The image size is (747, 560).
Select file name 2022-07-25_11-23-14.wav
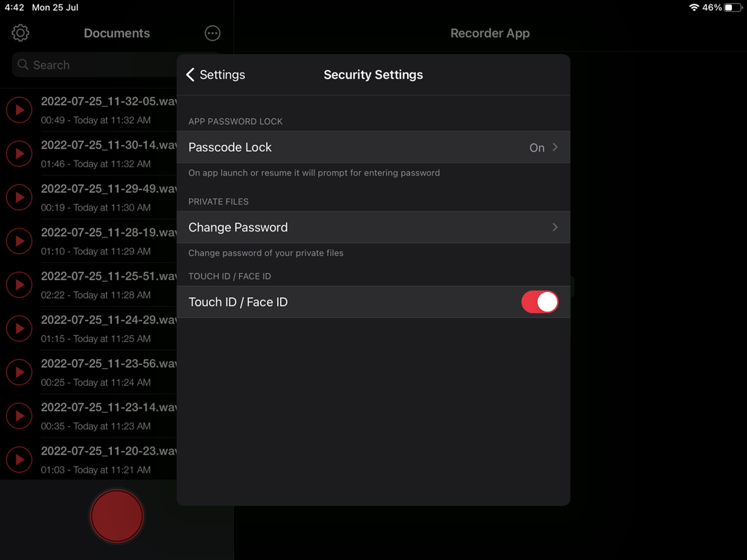(108, 407)
